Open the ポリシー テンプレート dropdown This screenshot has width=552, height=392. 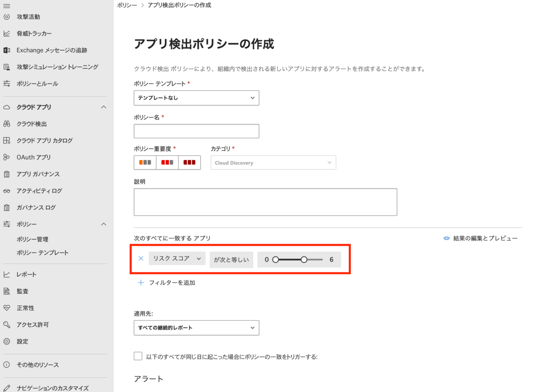(196, 98)
